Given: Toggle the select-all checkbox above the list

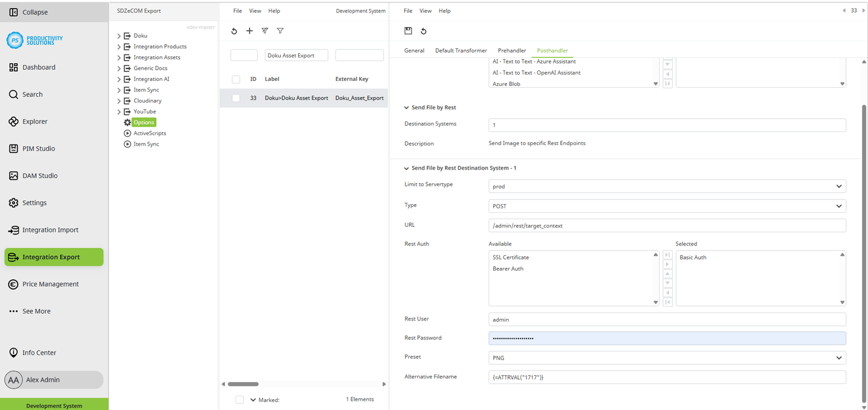Looking at the screenshot, I should (x=235, y=79).
